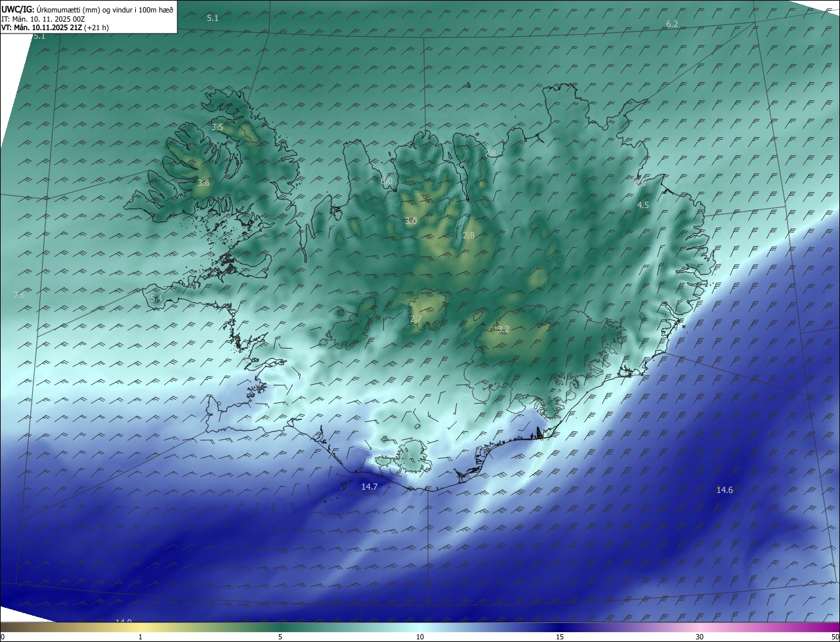Click the 7.8 value label on the map
The width and height of the screenshot is (840, 642).
coord(491,153)
